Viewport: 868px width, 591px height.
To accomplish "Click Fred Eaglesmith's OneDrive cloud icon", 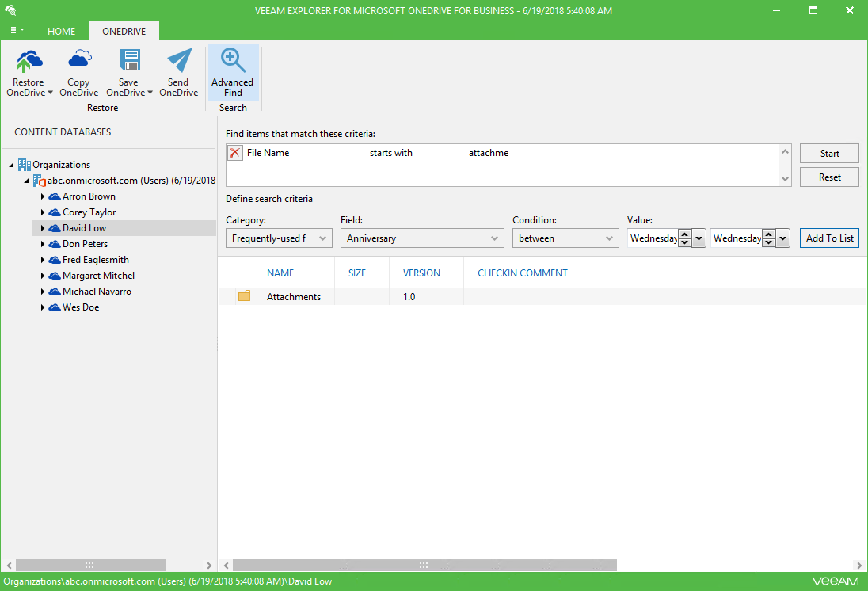I will tap(54, 260).
